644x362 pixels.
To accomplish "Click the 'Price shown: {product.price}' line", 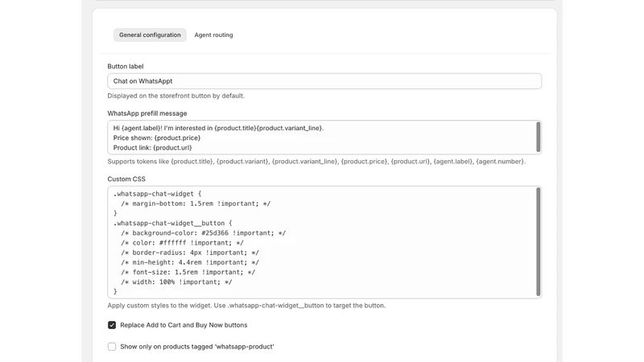I will [157, 138].
